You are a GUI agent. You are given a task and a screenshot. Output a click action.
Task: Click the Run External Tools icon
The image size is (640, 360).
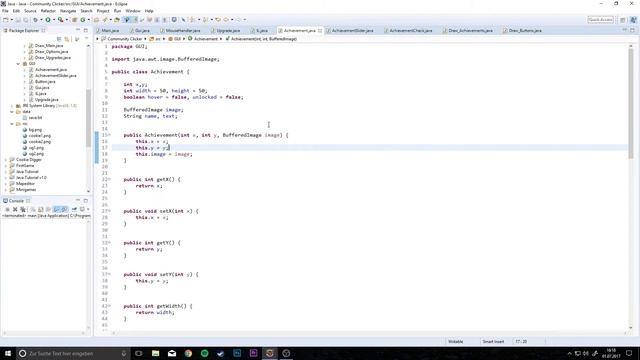pos(60,20)
